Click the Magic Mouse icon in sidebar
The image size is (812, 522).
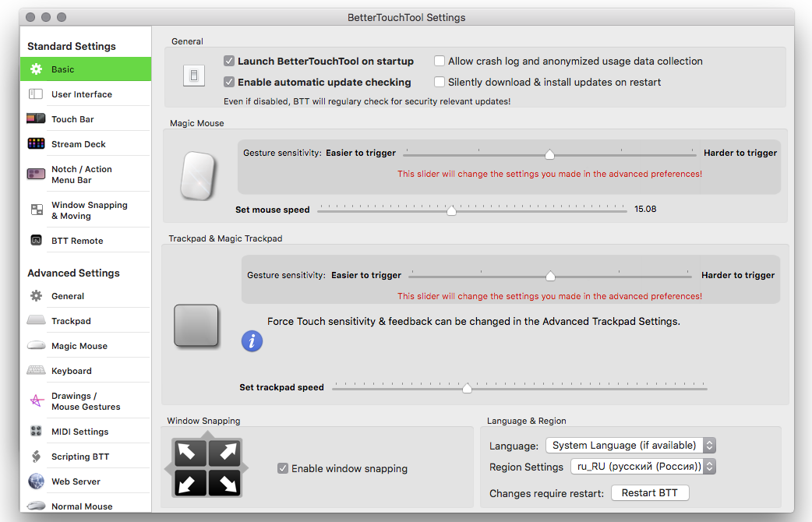click(x=36, y=345)
